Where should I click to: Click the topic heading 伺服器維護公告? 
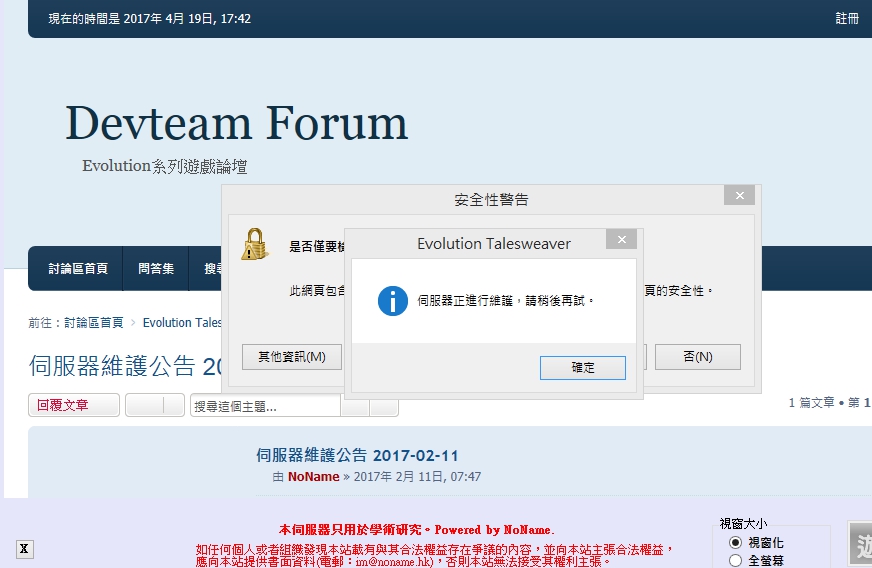(x=125, y=366)
